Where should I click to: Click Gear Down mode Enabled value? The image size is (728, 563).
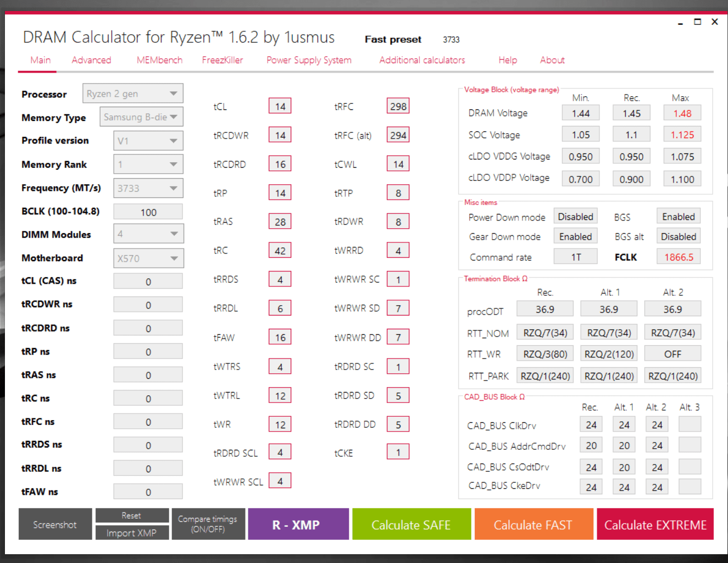tap(575, 236)
